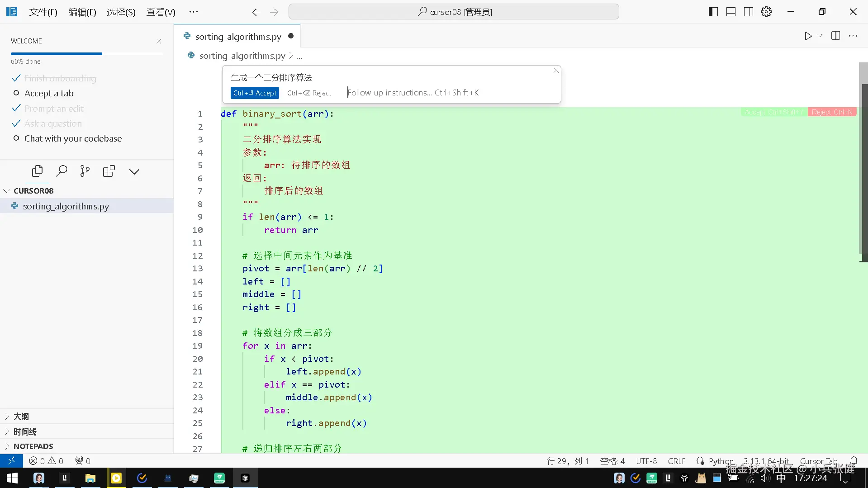Open errors and warnings problems indicator
This screenshot has height=488, width=868.
tap(46, 461)
